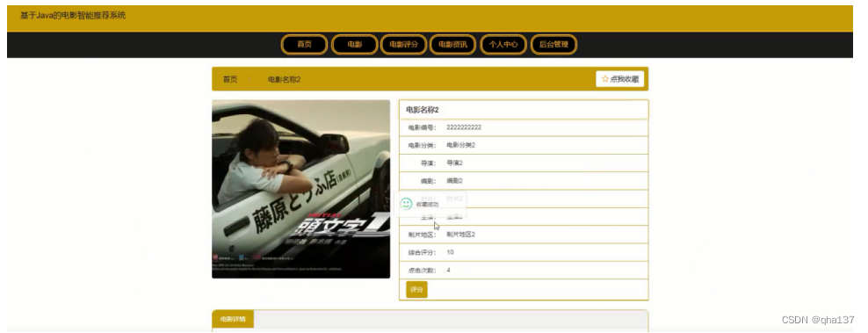Screen dimensions: 868x333
Task: Click the 点我收藏 favorite button
Action: click(620, 79)
